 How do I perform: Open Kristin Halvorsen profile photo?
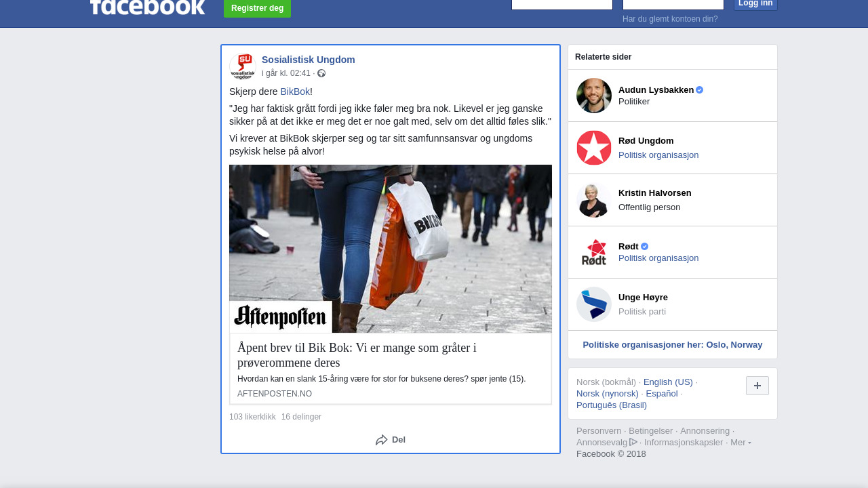click(594, 200)
